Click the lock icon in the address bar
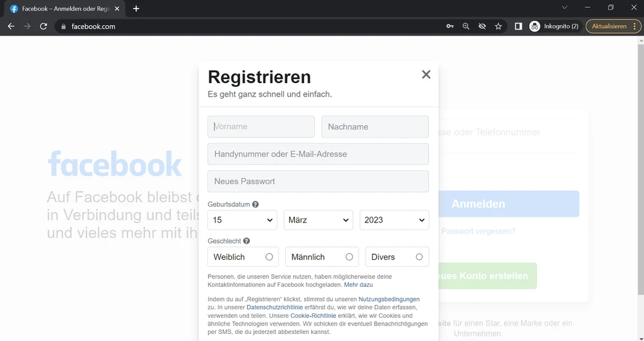Viewport: 644px width, 341px height. (x=63, y=26)
